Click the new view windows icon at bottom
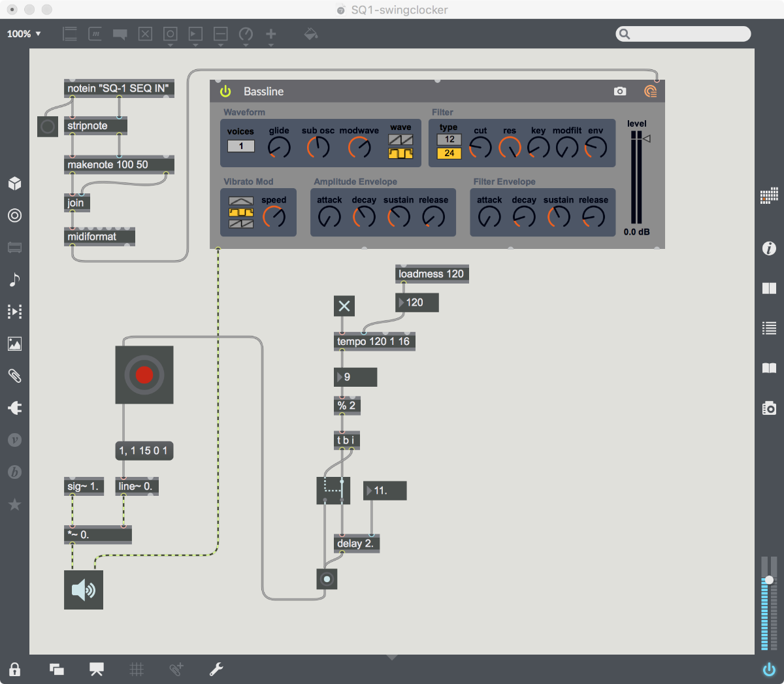Viewport: 784px width, 684px height. (x=57, y=669)
